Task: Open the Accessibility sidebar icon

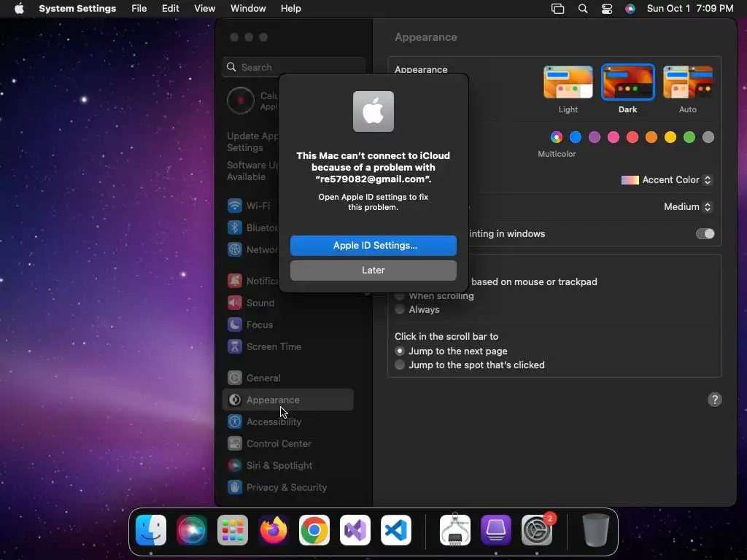Action: 234,422
